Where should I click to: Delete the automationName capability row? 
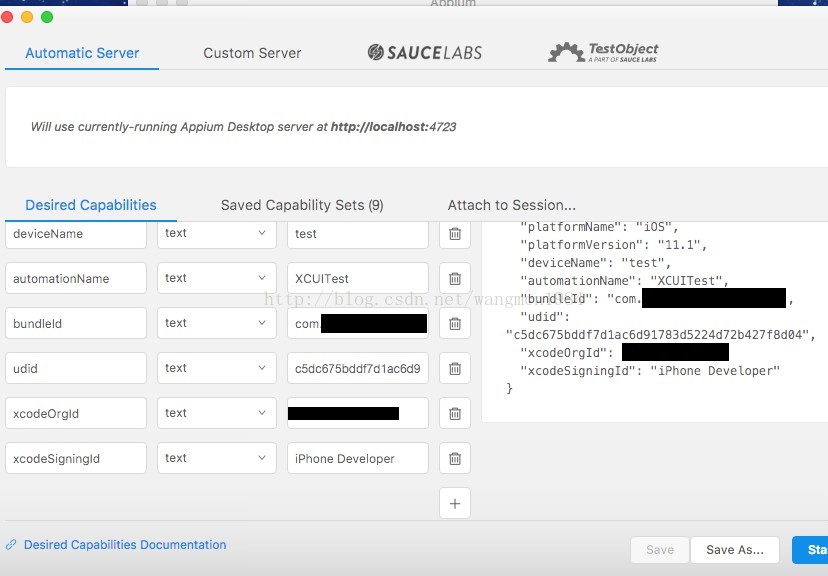point(455,278)
